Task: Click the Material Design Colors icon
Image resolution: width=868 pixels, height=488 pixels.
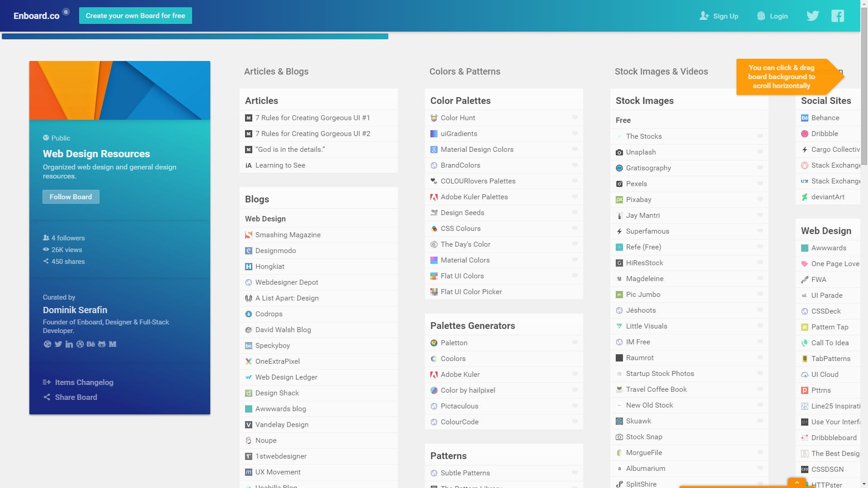Action: [x=434, y=150]
